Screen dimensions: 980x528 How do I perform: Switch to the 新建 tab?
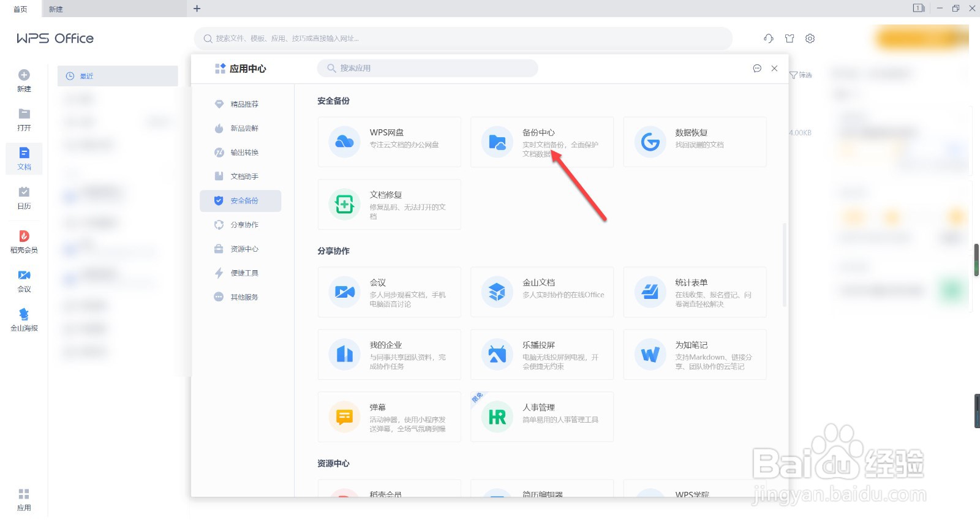tap(114, 9)
